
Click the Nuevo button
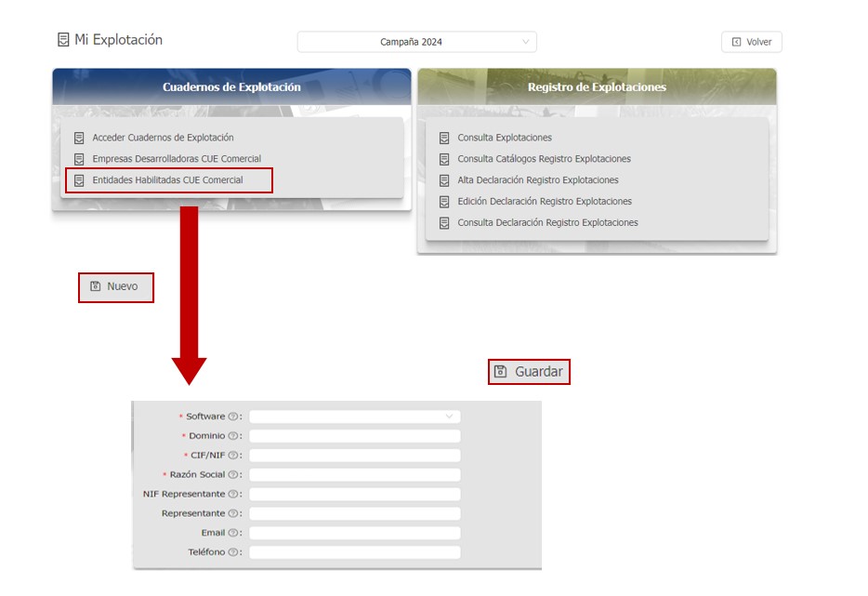click(115, 287)
